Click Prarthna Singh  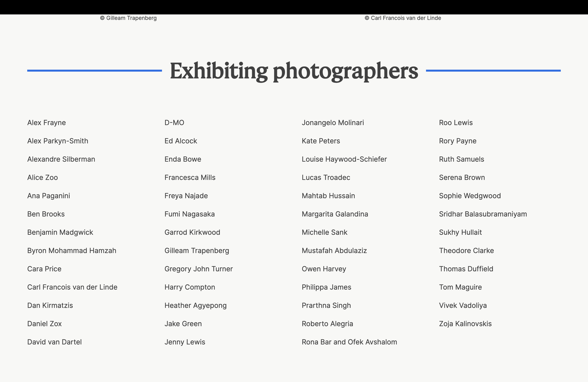click(x=326, y=306)
